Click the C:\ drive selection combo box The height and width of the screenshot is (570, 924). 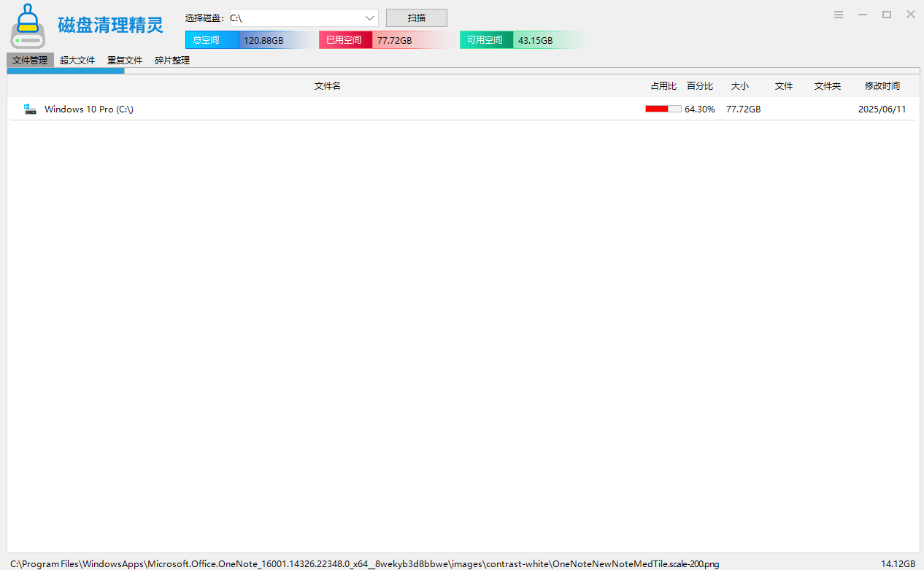click(x=304, y=18)
